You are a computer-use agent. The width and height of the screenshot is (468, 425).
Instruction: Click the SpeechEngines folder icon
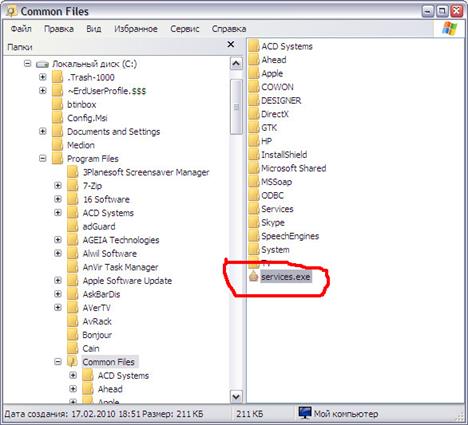tap(254, 236)
